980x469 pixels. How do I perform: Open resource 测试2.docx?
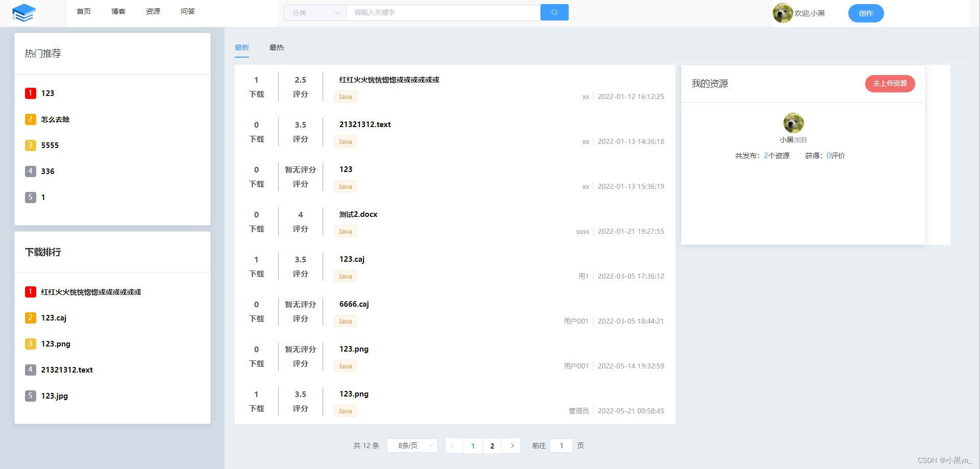[x=358, y=214]
